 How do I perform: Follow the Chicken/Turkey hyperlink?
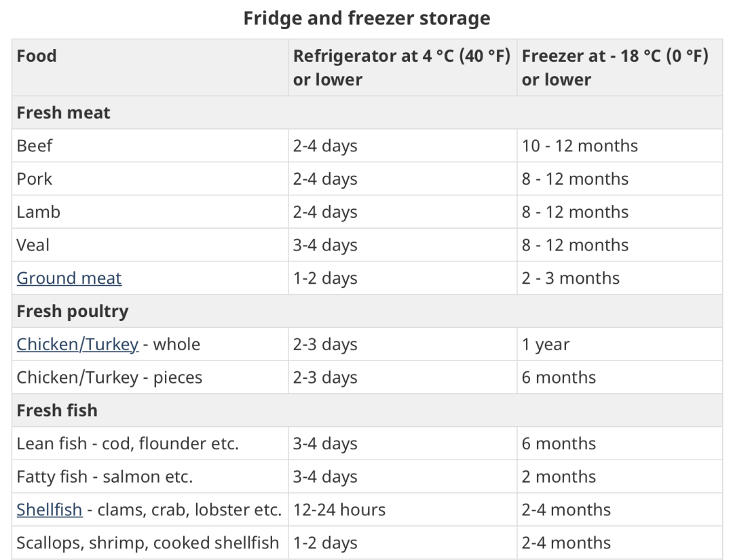click(x=77, y=344)
